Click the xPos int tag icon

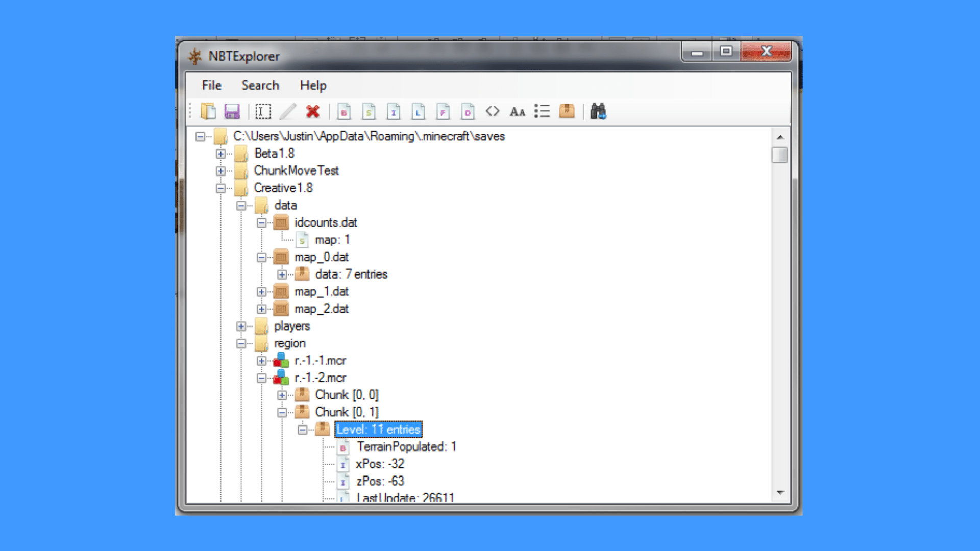343,464
